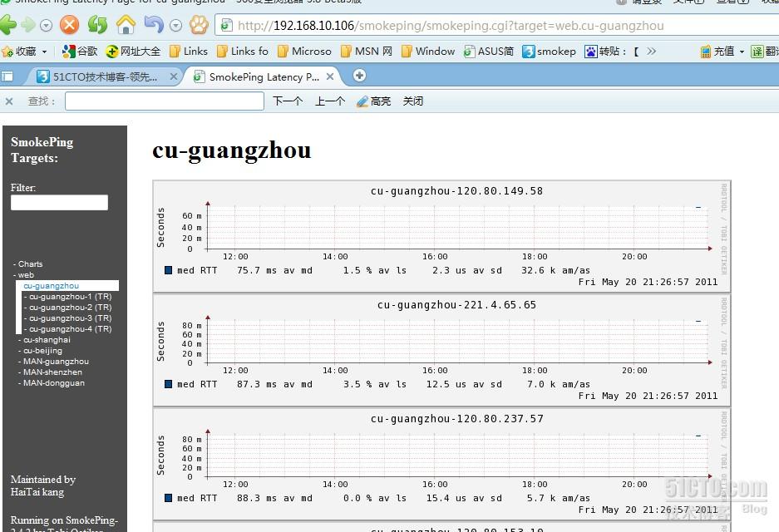
Task: Open cu-shanghai target
Action: (x=47, y=340)
